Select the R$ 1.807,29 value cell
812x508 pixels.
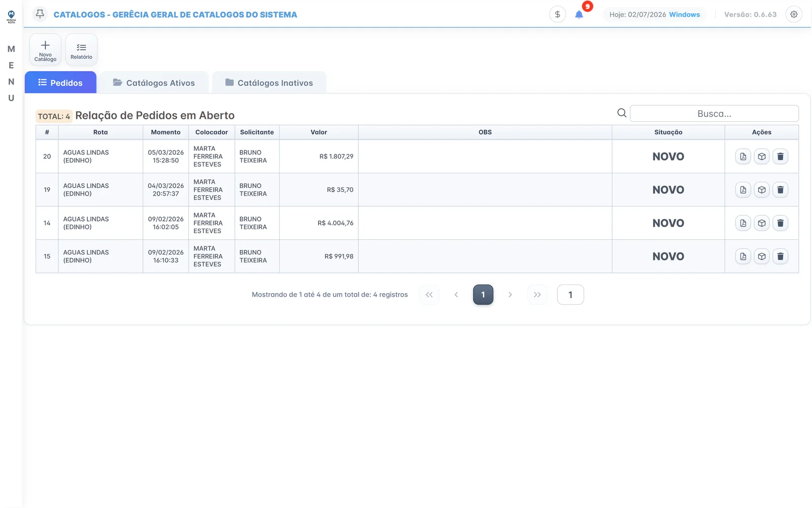[x=319, y=156]
